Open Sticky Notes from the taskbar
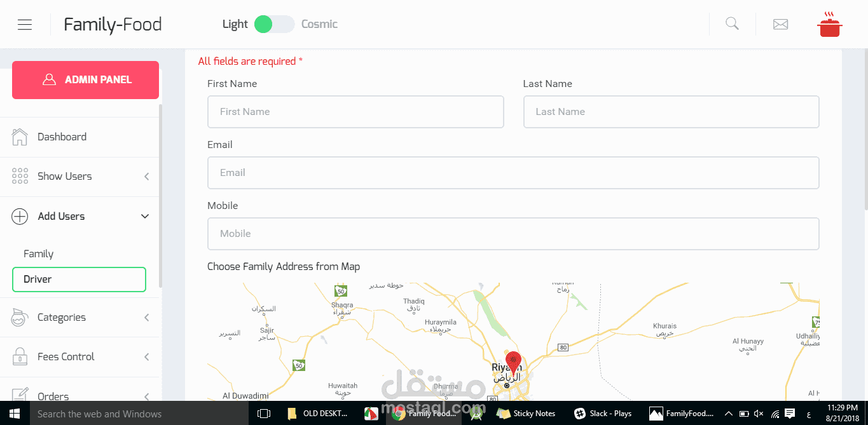 [x=527, y=414]
